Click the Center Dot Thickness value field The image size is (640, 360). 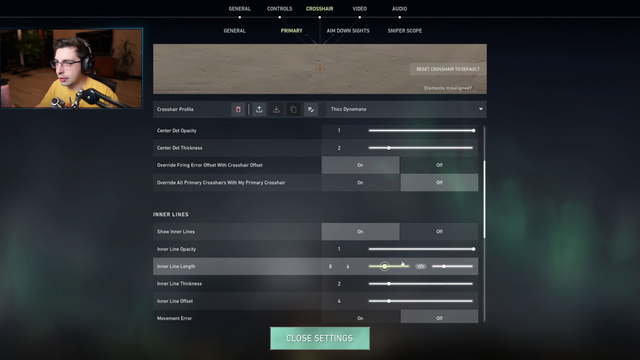pyautogui.click(x=339, y=148)
